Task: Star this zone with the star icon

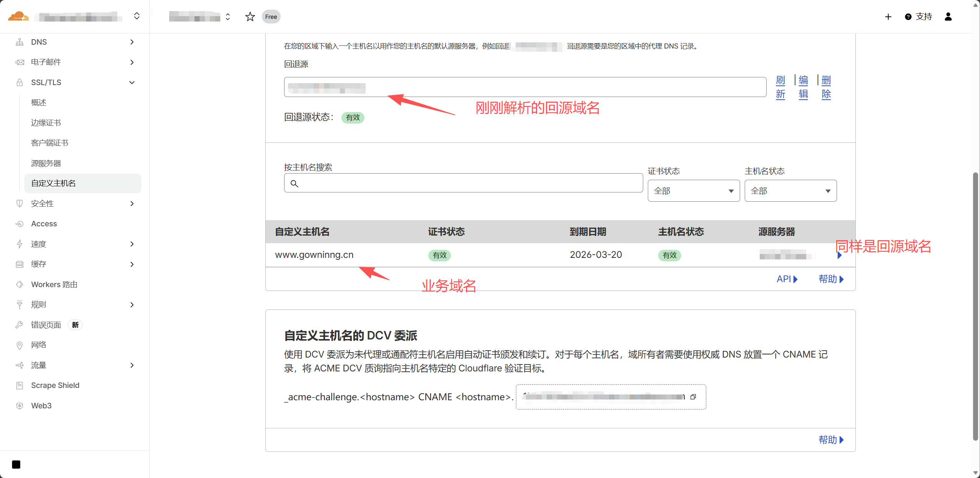Action: (250, 17)
